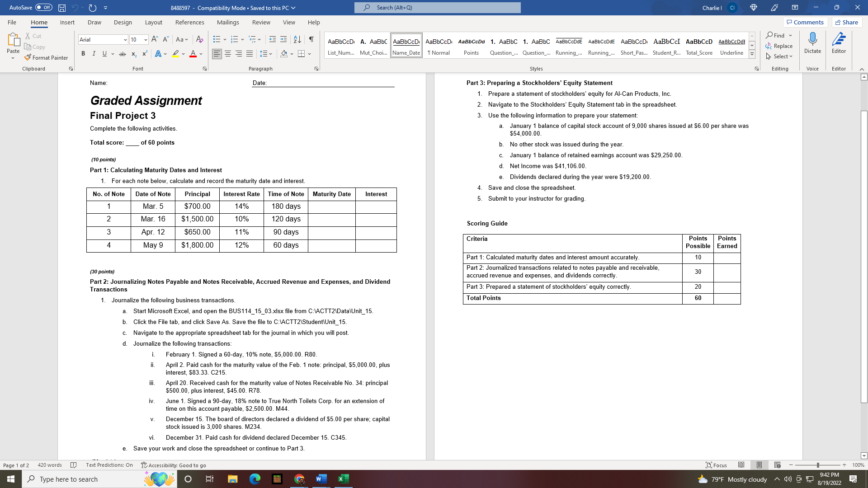Viewport: 868px width, 488px height.
Task: Open the References ribbon tab
Action: pyautogui.click(x=189, y=22)
